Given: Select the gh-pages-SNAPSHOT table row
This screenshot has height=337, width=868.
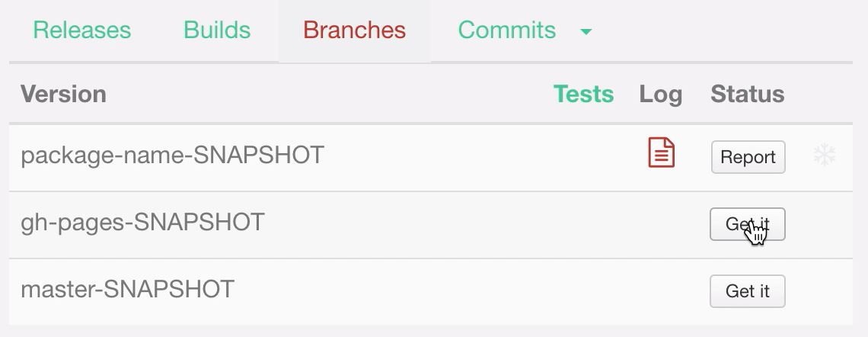Looking at the screenshot, I should 457,224.
